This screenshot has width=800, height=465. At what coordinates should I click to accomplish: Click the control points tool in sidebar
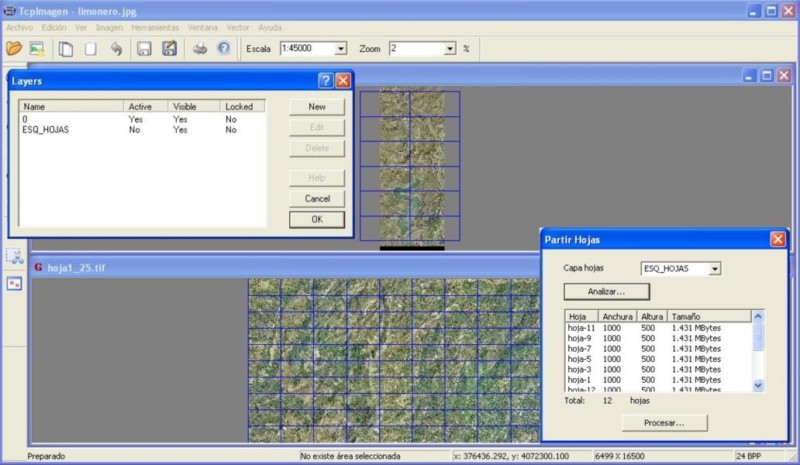[14, 284]
